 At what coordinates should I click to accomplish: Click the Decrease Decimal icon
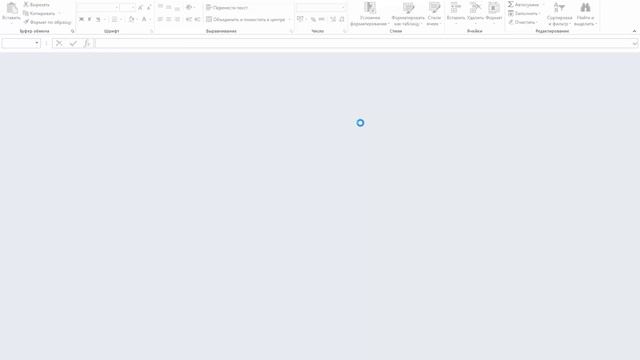point(342,19)
